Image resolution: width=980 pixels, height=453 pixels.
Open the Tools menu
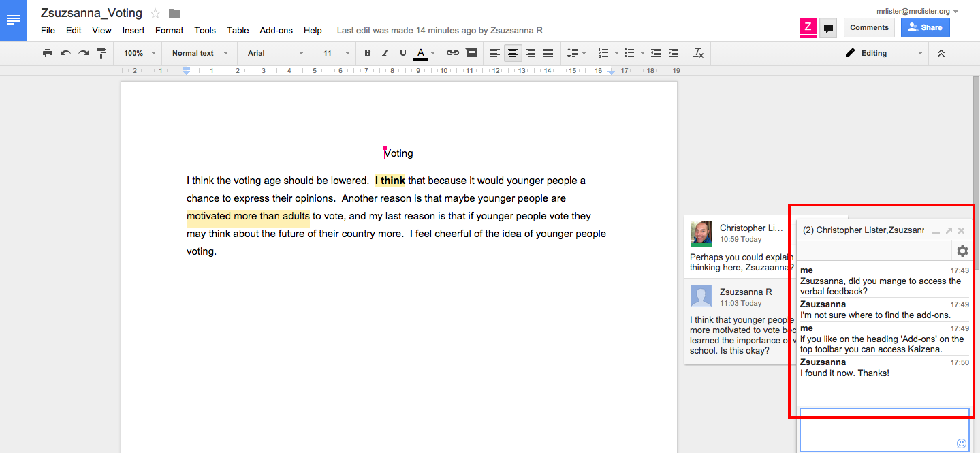tap(205, 30)
